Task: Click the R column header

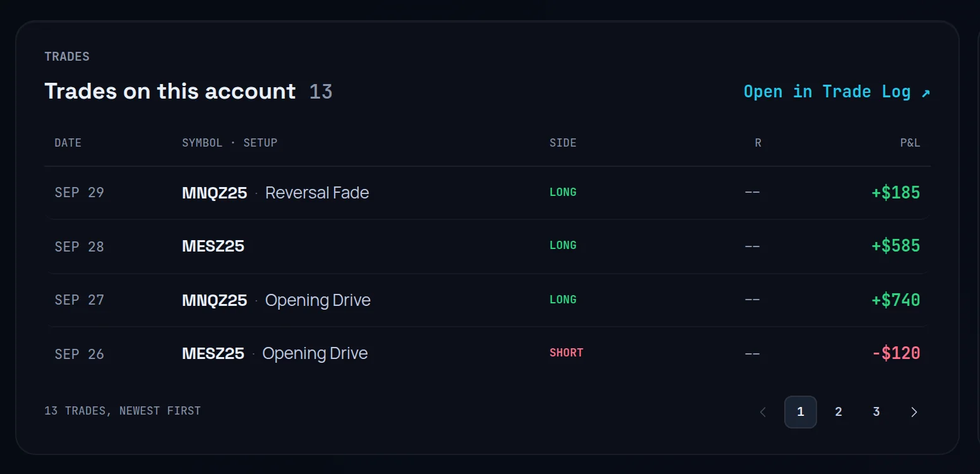Action: pyautogui.click(x=758, y=143)
